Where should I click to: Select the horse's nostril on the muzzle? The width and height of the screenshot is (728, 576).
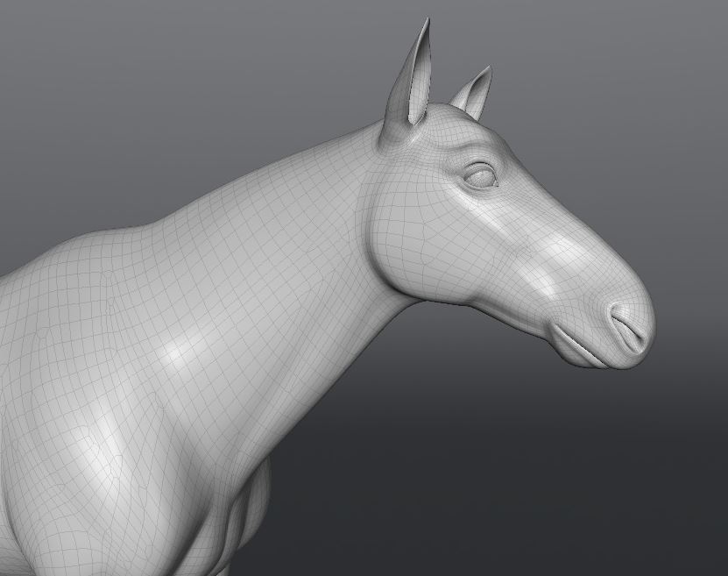624,319
